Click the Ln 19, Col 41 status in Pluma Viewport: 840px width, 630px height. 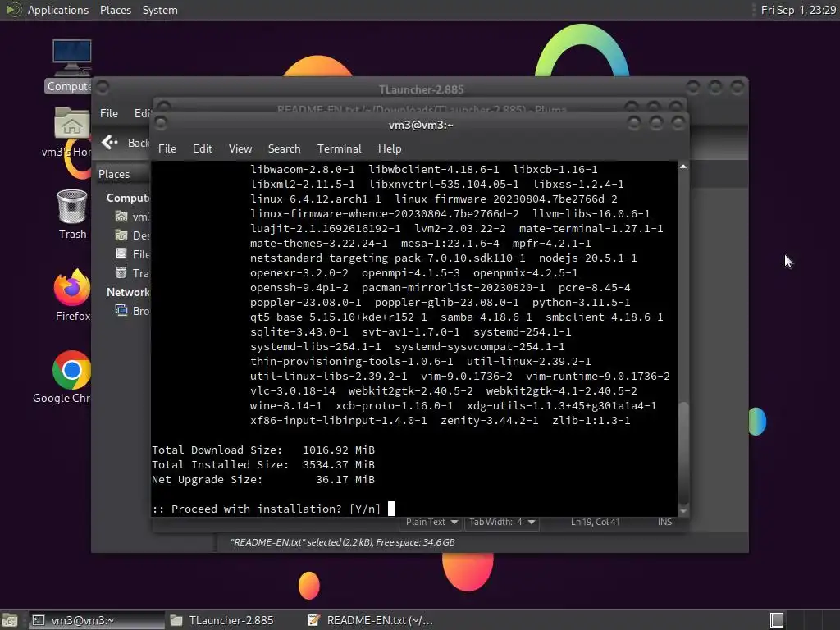click(x=596, y=522)
